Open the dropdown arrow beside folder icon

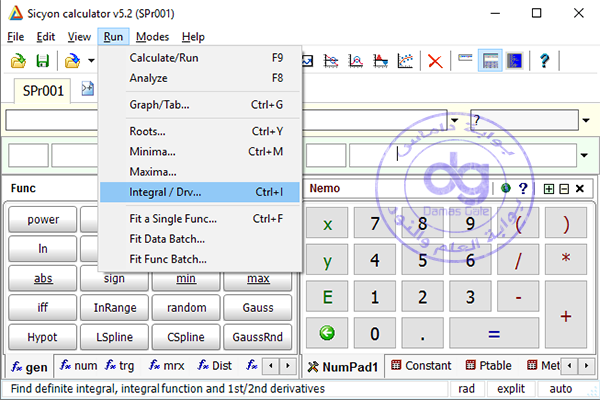pos(91,60)
